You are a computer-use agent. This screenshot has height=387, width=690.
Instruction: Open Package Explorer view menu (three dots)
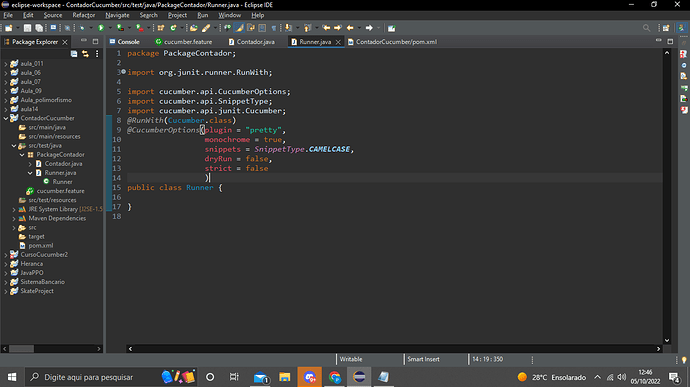[x=97, y=54]
